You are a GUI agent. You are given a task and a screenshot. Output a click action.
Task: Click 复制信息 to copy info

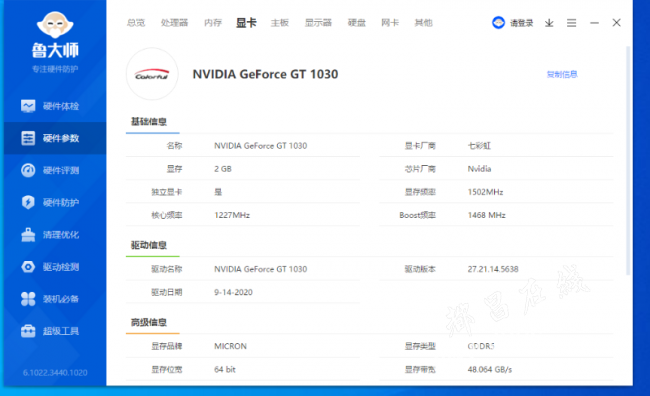562,74
